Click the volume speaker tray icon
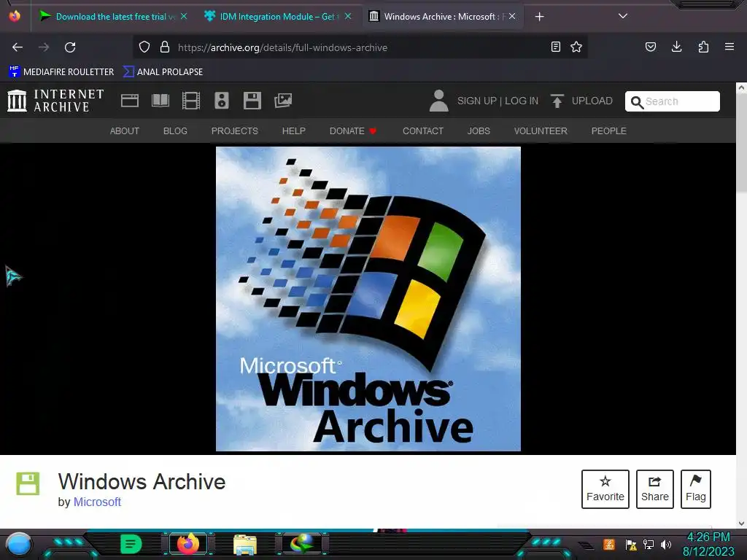 click(666, 544)
